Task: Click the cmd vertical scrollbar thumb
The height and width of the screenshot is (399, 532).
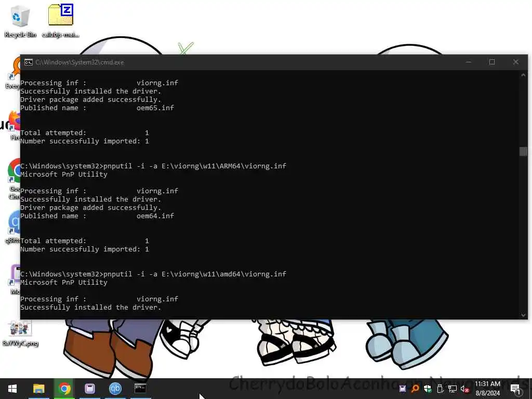Action: tap(523, 151)
